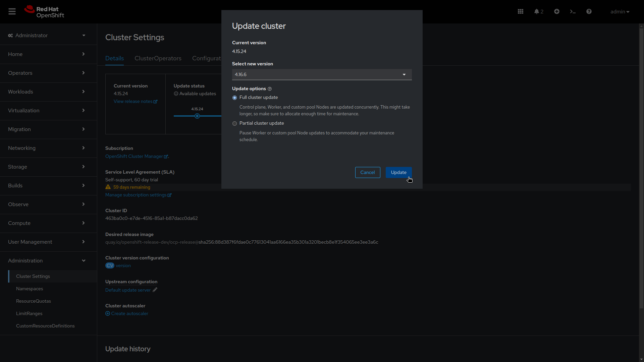
Task: Open the navigation hamburger menu
Action: [x=12, y=11]
